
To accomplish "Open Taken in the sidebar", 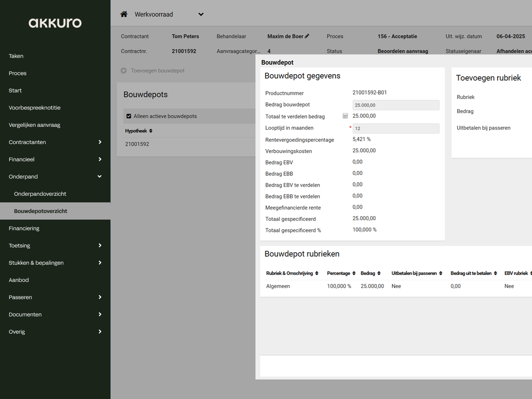I will coord(55,56).
